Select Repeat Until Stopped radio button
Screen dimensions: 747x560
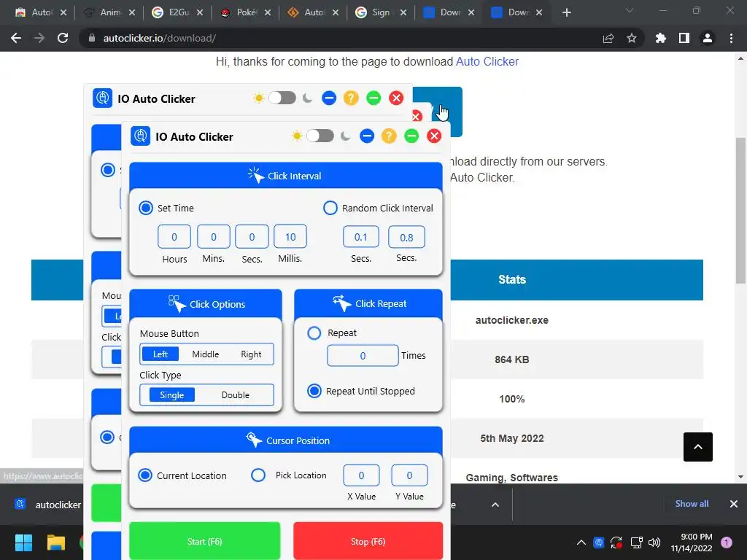coord(314,391)
